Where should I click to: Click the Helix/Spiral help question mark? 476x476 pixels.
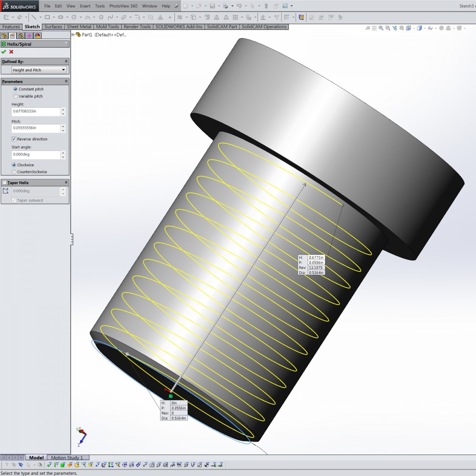pyautogui.click(x=66, y=44)
